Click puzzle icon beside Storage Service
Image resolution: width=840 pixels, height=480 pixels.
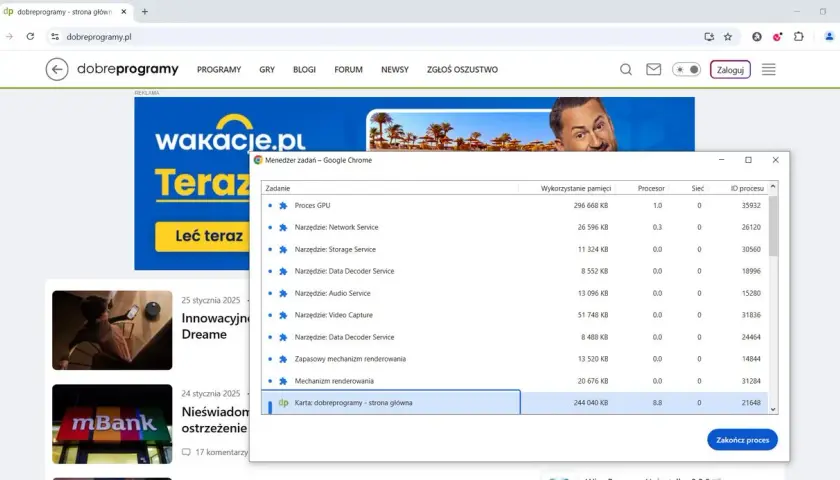click(283, 249)
